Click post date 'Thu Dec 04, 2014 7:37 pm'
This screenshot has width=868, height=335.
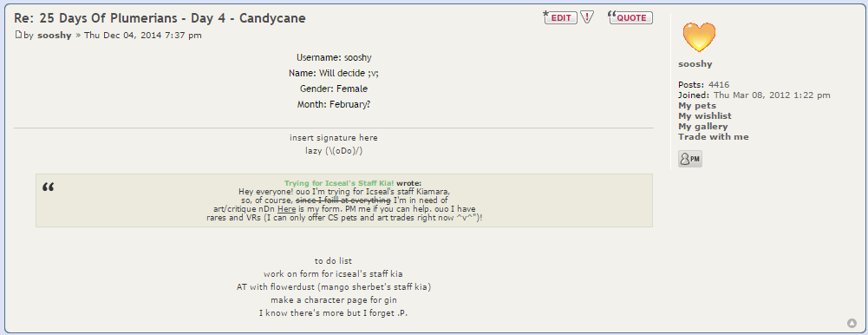[143, 36]
